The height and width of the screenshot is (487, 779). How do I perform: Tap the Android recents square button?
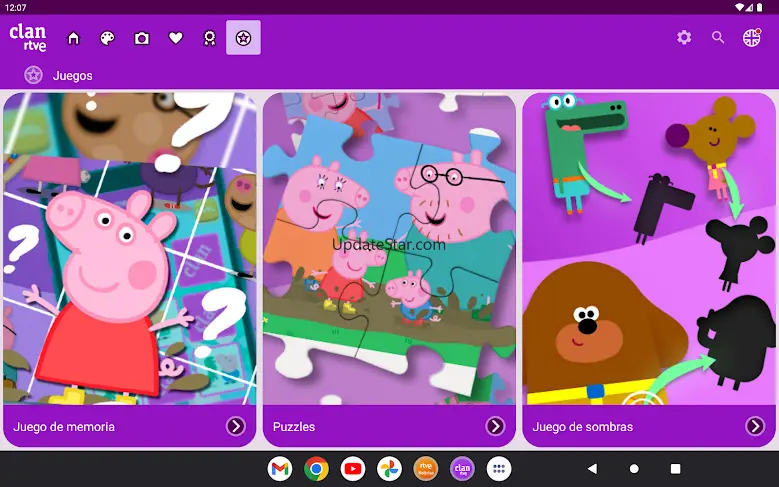tap(675, 469)
